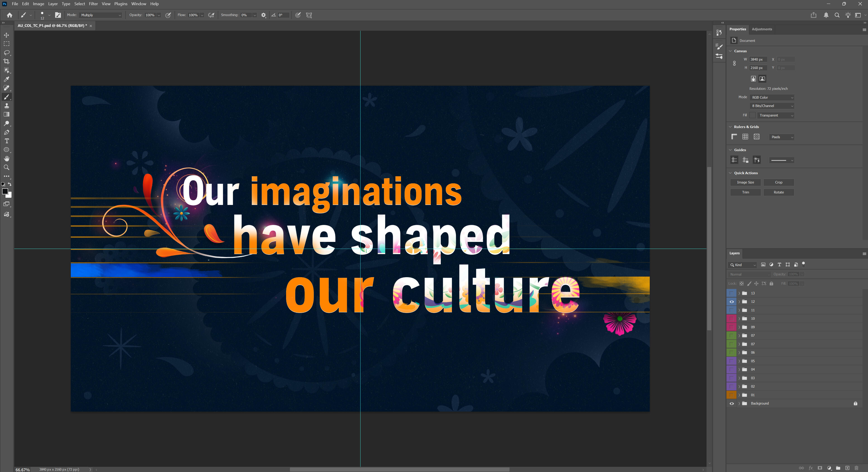Viewport: 868px width, 472px height.
Task: Click the Image Size button
Action: point(745,182)
